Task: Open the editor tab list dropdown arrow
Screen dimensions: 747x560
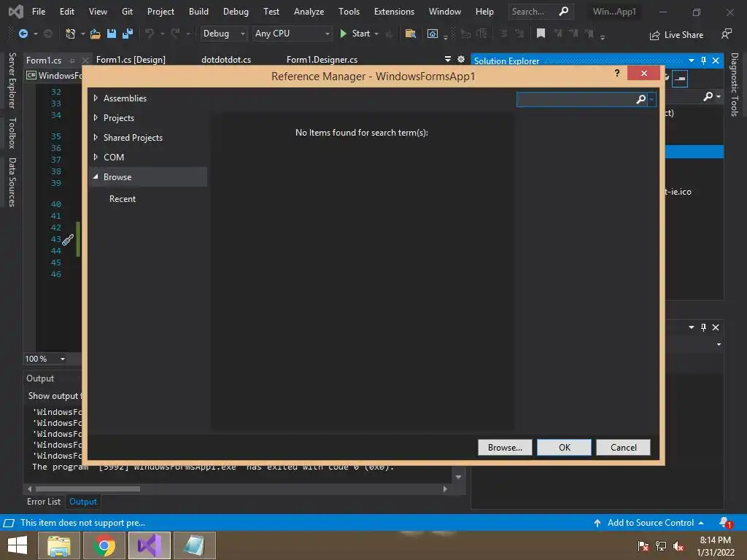Action: [448, 59]
